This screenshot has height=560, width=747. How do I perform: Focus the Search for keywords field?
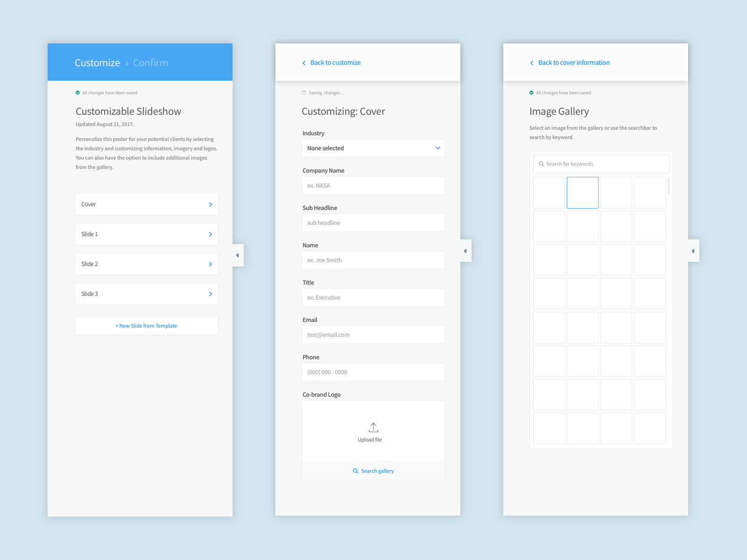coord(601,164)
